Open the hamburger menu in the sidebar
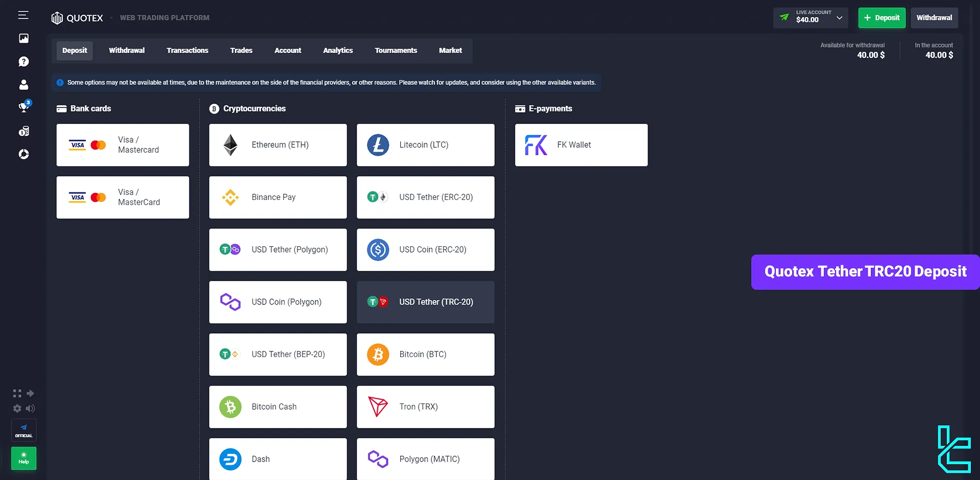The image size is (980, 480). coord(23,15)
